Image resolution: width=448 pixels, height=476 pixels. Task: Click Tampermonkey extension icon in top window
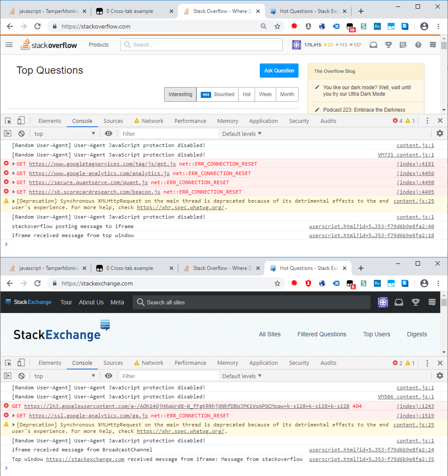(x=350, y=27)
